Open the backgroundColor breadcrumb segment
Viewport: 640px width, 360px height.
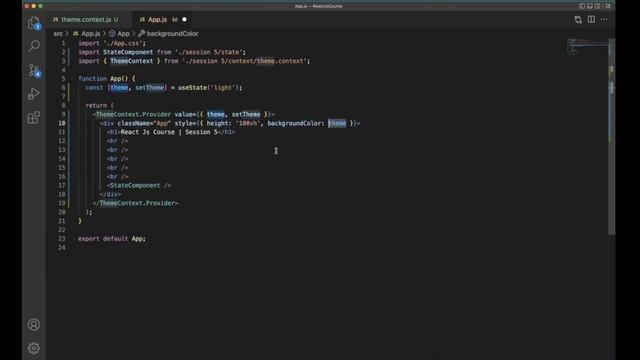[169, 34]
